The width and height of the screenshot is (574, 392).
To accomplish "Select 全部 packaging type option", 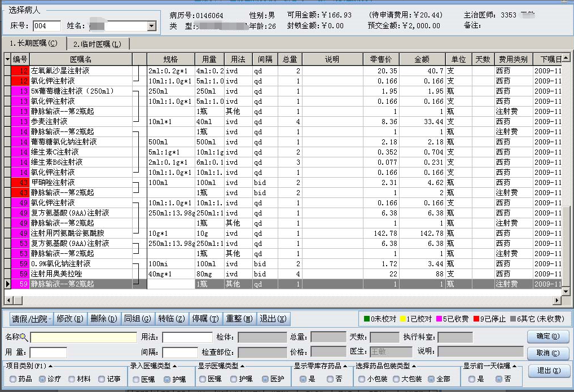I will (431, 379).
